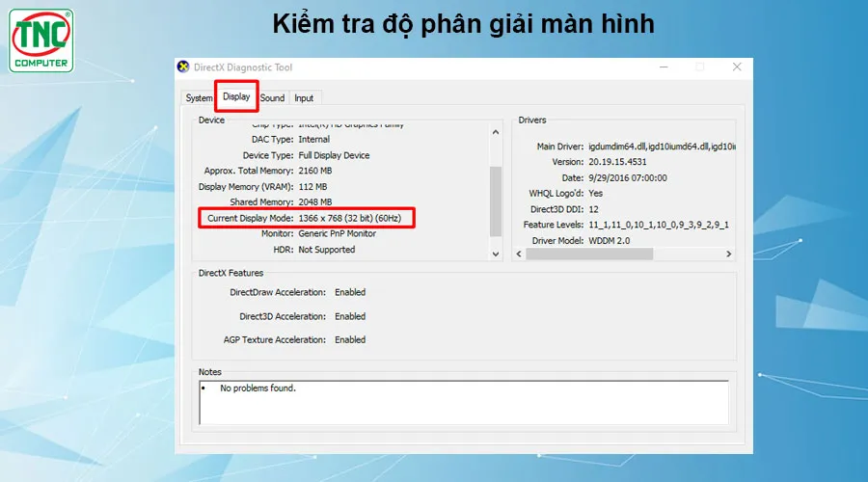868x482 pixels.
Task: Close the DirectX Diagnostic Tool window
Action: [x=737, y=67]
